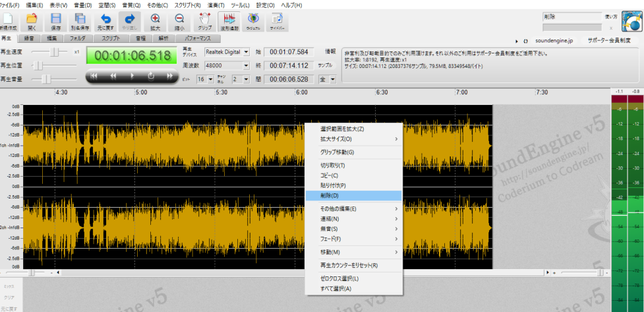Open the 再生デバイス Realtek Digital dropdown
Image resolution: width=644 pixels, height=312 pixels.
tap(247, 52)
